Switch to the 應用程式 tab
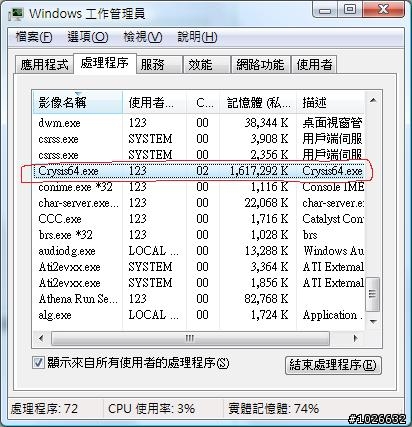The height and width of the screenshot is (427, 412). [44, 64]
